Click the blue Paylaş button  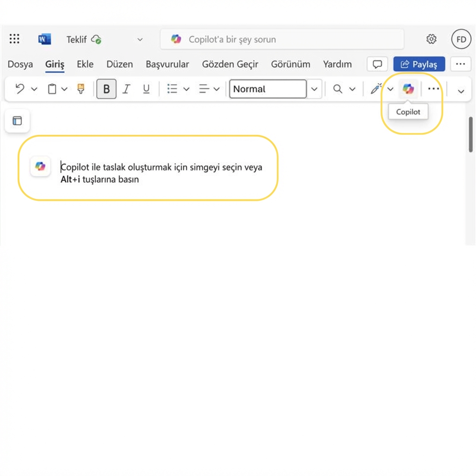coord(419,64)
